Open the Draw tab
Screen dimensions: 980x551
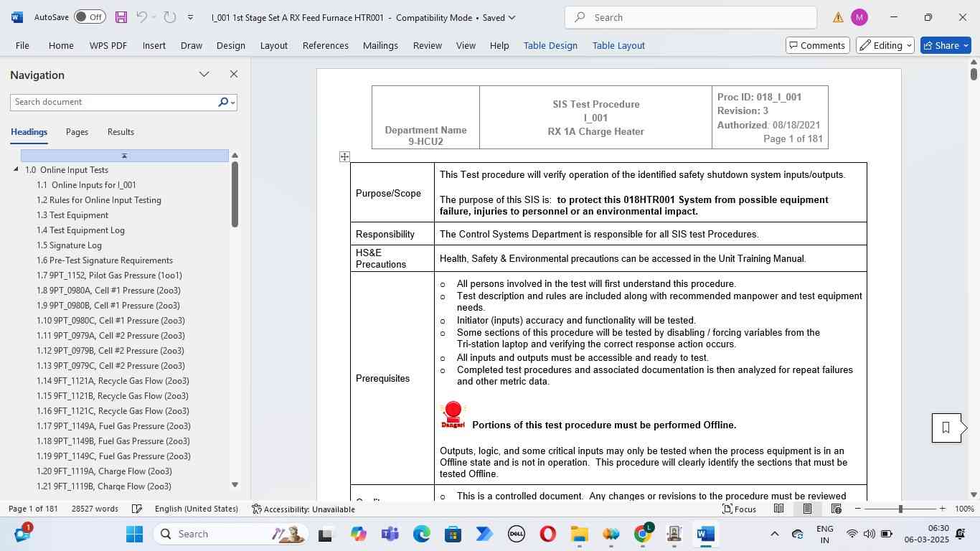point(192,45)
